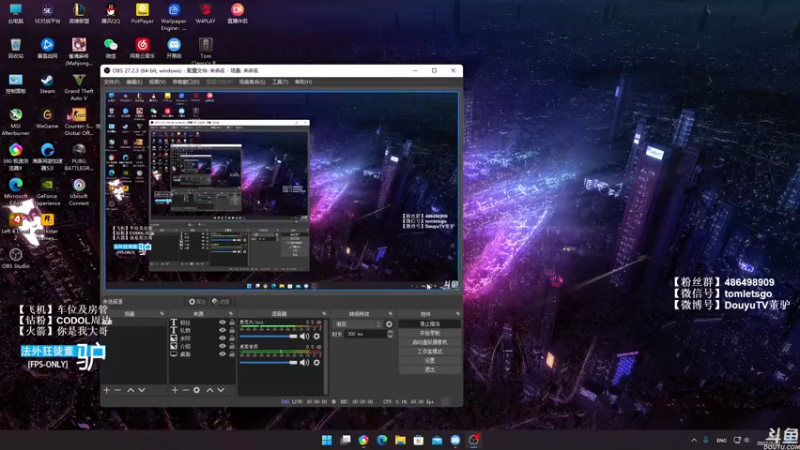Click Exit button in Controls dock
Viewport: 800px width, 450px height.
(x=430, y=369)
